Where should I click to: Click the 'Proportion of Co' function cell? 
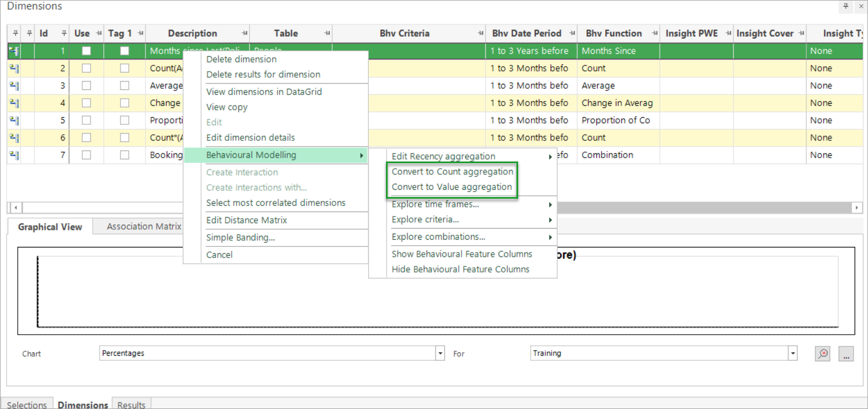(x=619, y=120)
